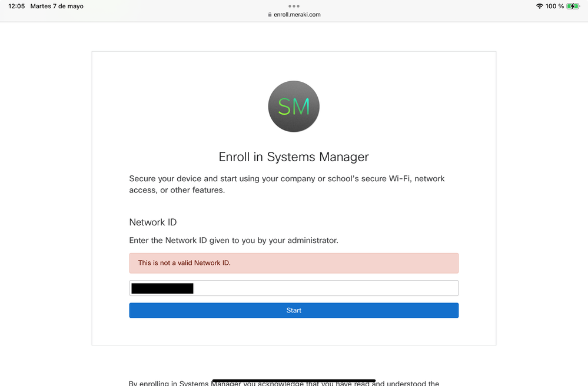Tap the charging battery icon
Viewport: 588px width, 386px height.
573,6
